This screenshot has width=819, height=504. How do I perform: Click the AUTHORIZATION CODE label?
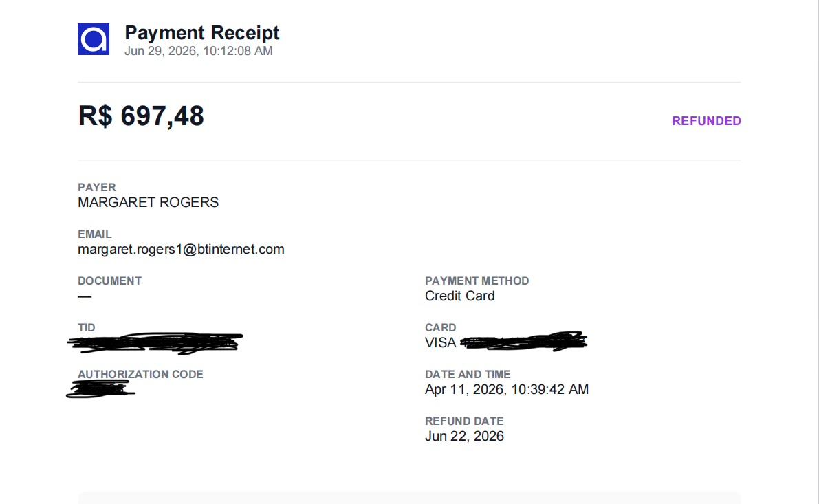[x=140, y=375]
